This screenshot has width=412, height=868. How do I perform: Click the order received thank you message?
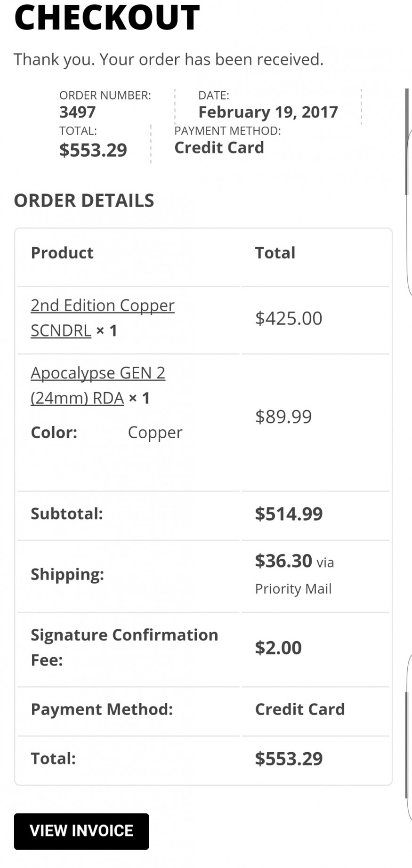pyautogui.click(x=169, y=59)
